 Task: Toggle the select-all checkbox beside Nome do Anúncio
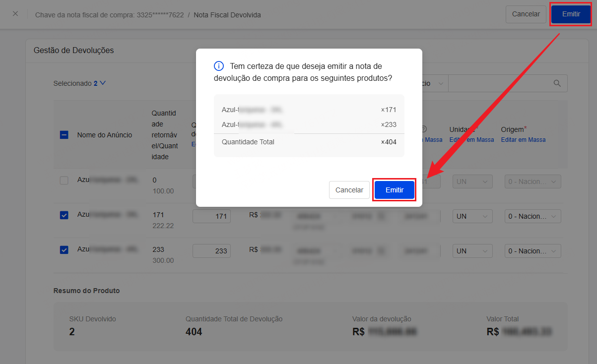[x=64, y=134]
